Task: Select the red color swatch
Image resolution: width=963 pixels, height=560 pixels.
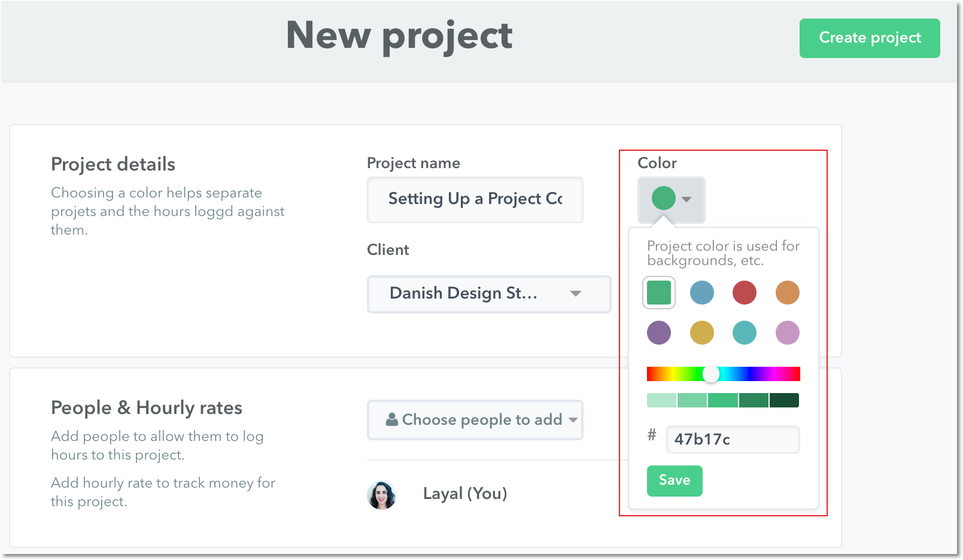Action: click(745, 293)
